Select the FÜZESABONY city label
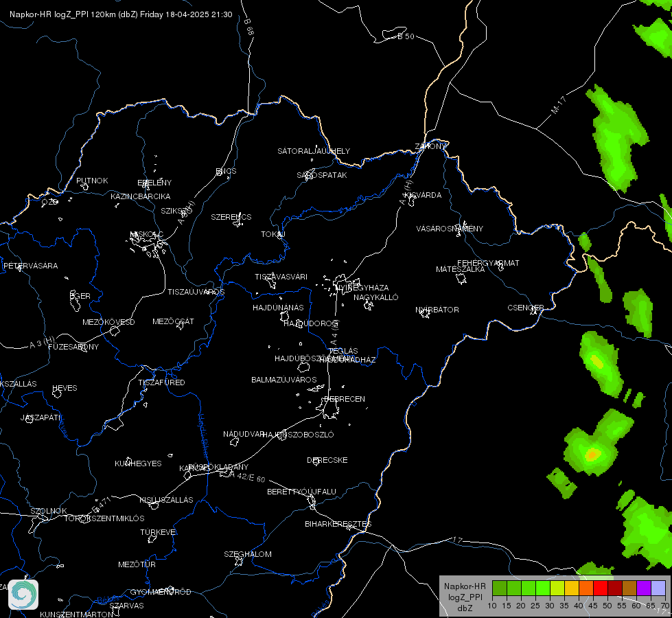 point(73,347)
